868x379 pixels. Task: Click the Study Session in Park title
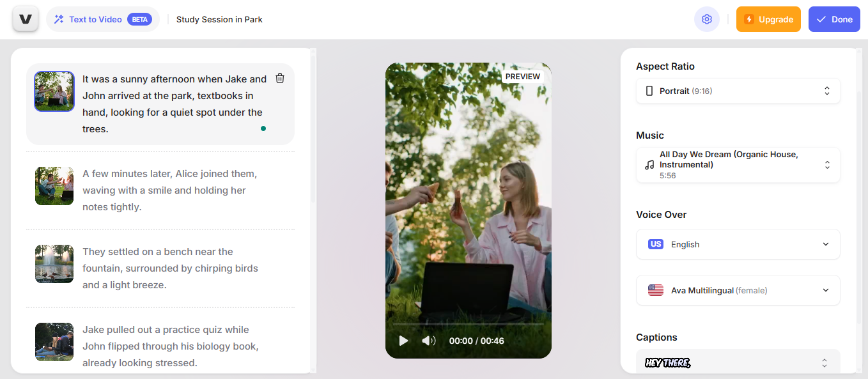pyautogui.click(x=219, y=19)
